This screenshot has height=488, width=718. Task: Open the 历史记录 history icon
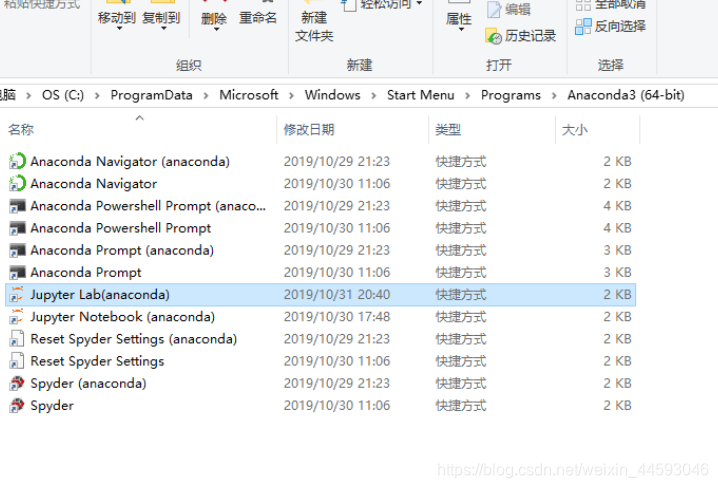coord(494,36)
